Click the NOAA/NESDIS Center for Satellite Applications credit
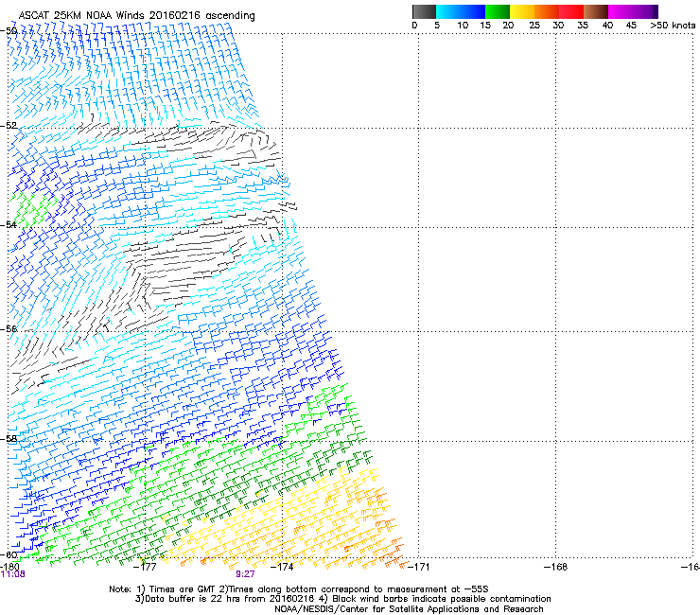 click(409, 609)
